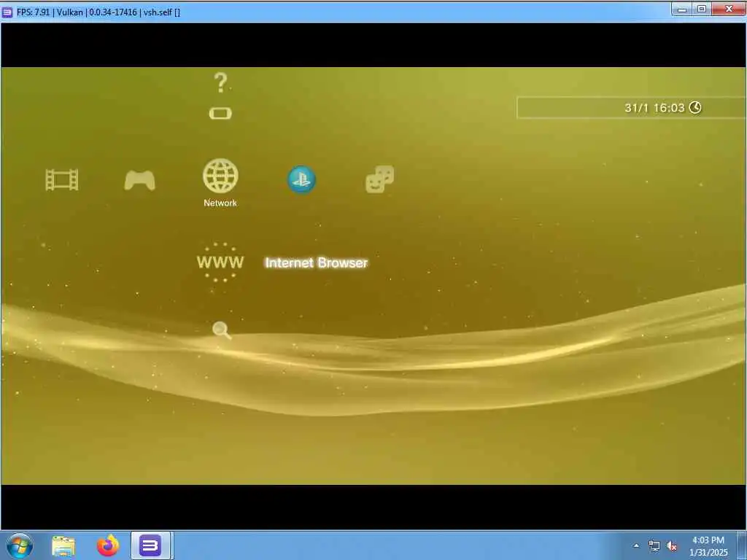Minimize the RPCS3 window
This screenshot has height=560, width=747.
pos(682,9)
